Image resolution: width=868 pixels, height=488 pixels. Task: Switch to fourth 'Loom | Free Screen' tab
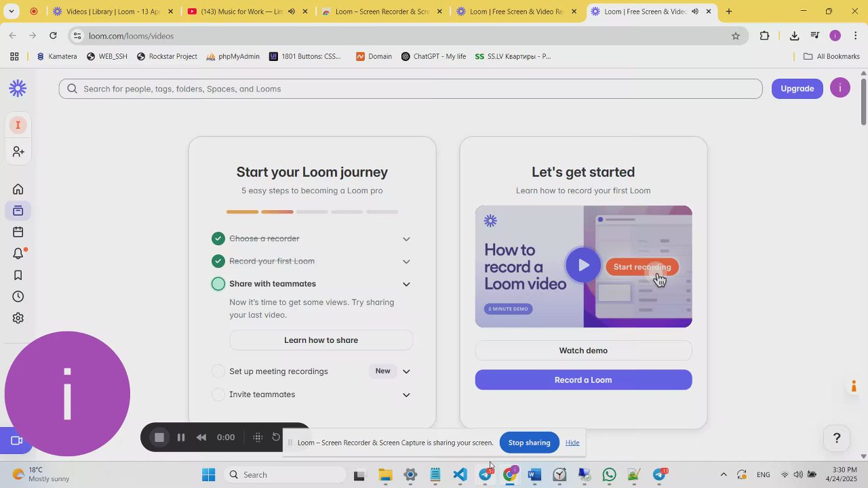[516, 12]
